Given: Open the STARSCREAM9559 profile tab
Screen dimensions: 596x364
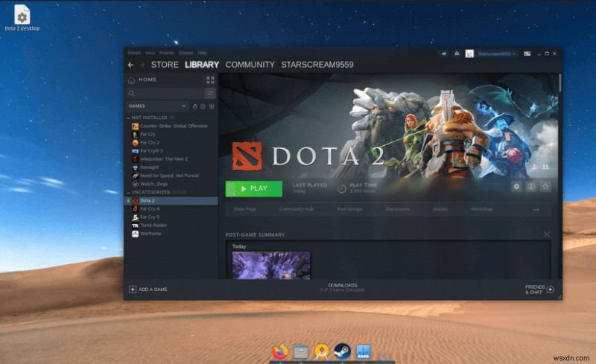Looking at the screenshot, I should [x=317, y=65].
